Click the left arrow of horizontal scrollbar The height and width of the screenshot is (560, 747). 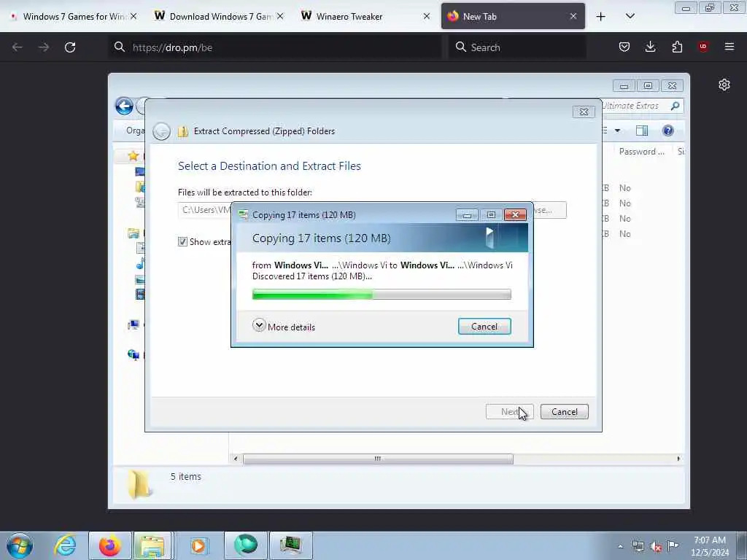236,459
